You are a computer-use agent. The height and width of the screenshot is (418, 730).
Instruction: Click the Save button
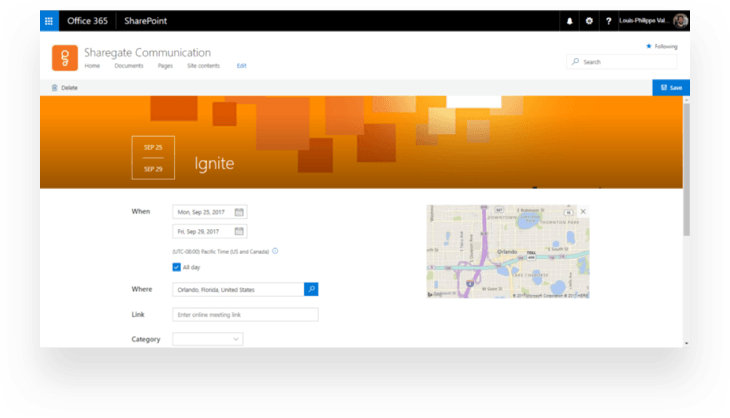[671, 88]
